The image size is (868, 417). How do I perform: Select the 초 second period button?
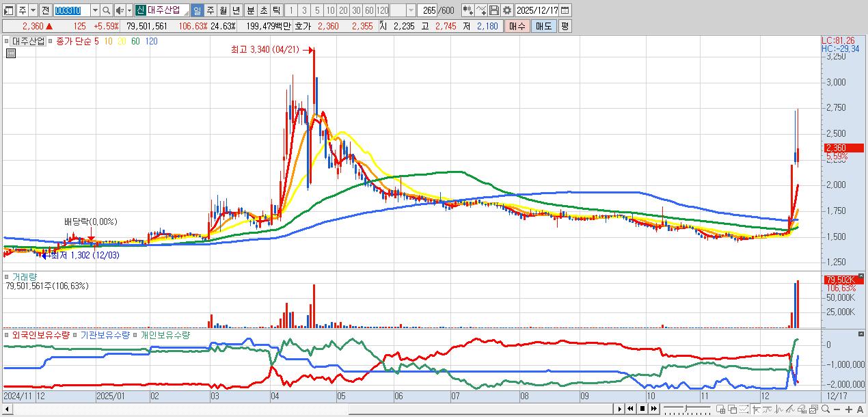pyautogui.click(x=263, y=10)
